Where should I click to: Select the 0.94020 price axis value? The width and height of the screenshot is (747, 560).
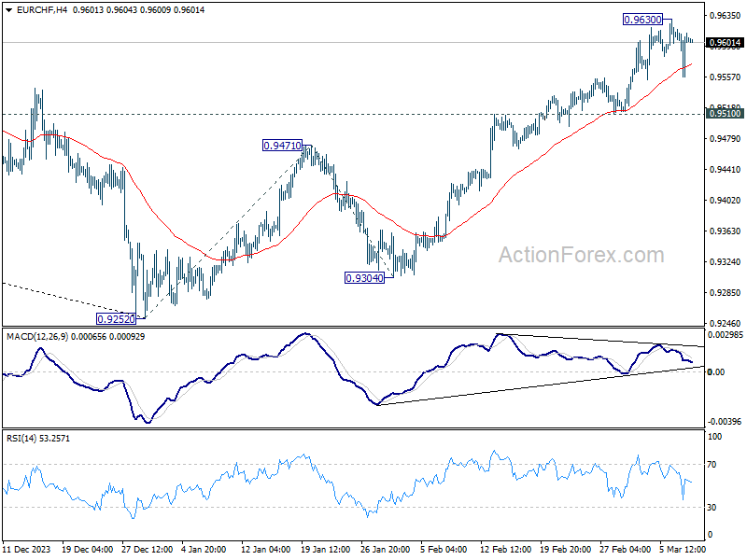click(726, 201)
